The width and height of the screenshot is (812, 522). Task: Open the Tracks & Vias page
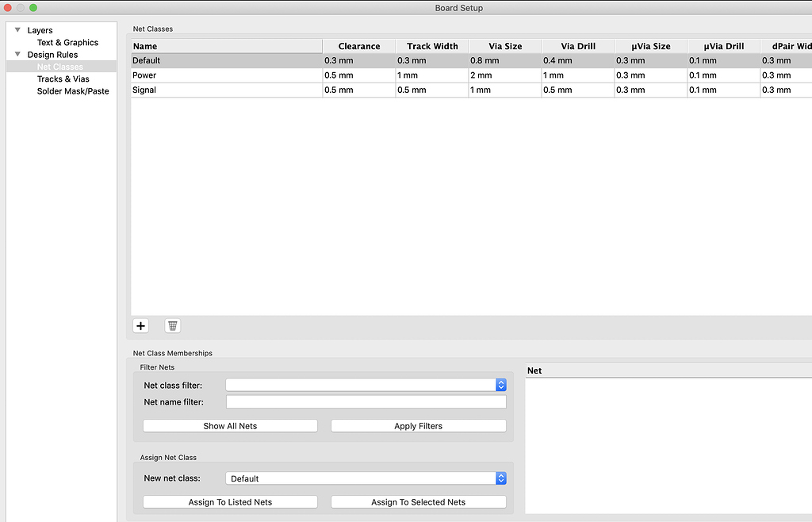tap(63, 79)
